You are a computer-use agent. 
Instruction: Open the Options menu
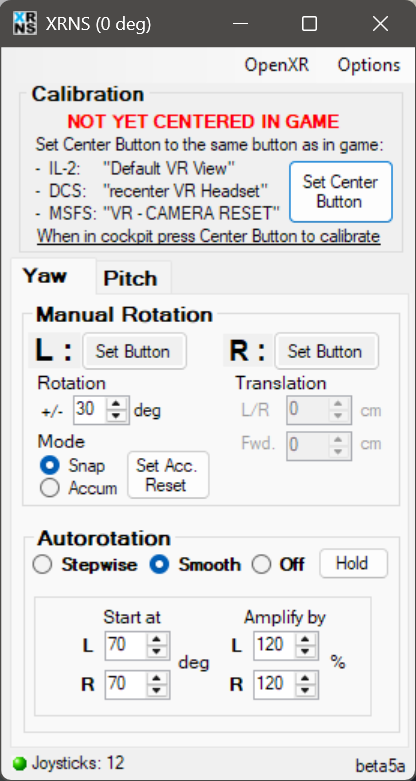(x=369, y=65)
